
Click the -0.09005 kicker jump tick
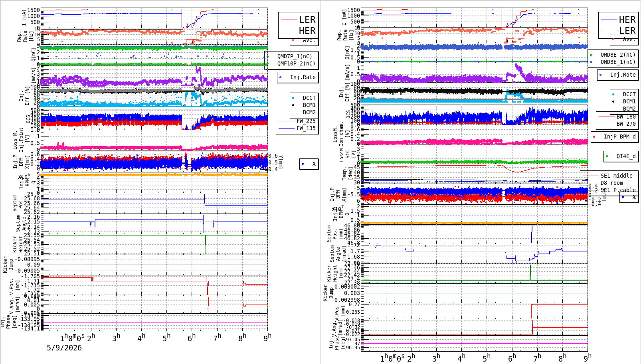[27, 271]
